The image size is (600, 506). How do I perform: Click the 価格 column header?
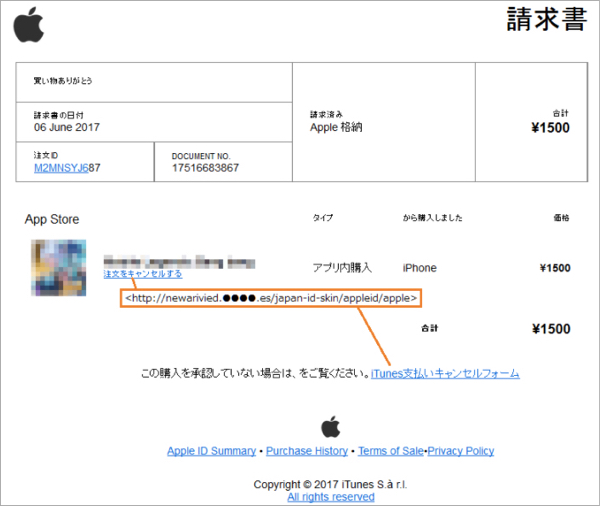[x=561, y=218]
